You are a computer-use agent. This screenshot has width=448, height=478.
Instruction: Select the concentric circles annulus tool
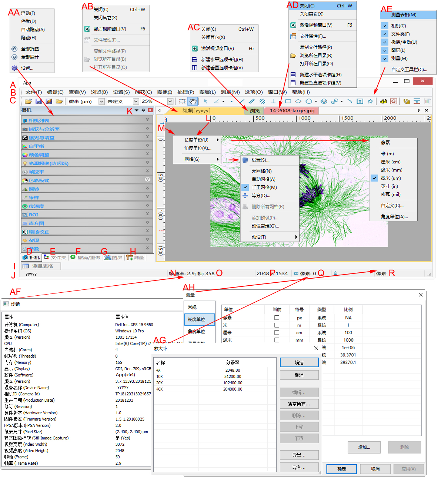[324, 101]
